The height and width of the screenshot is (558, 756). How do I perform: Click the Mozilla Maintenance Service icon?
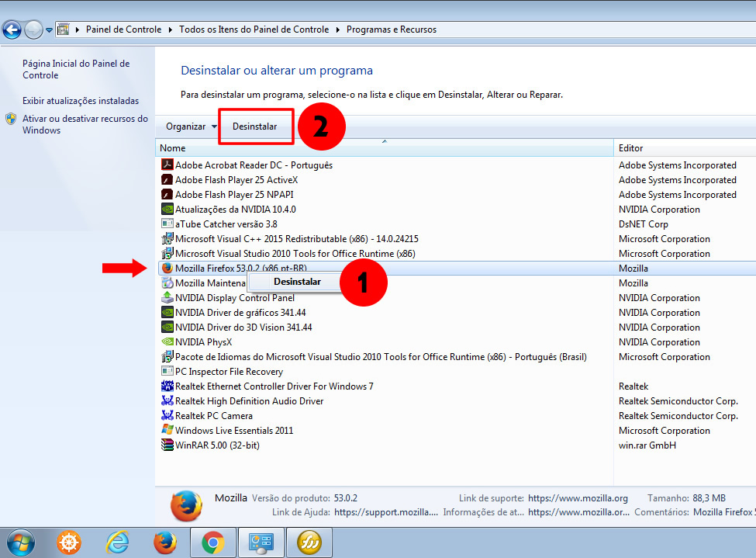point(167,282)
